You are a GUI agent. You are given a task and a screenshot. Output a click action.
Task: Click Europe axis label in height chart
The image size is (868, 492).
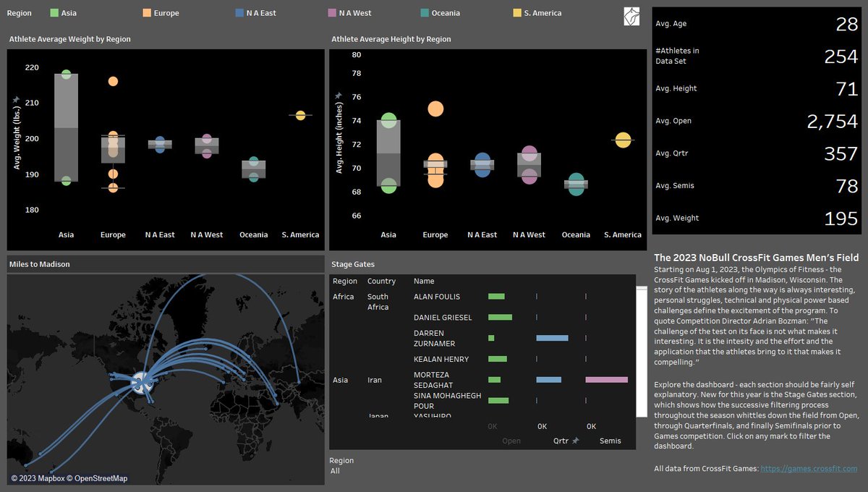pos(435,234)
